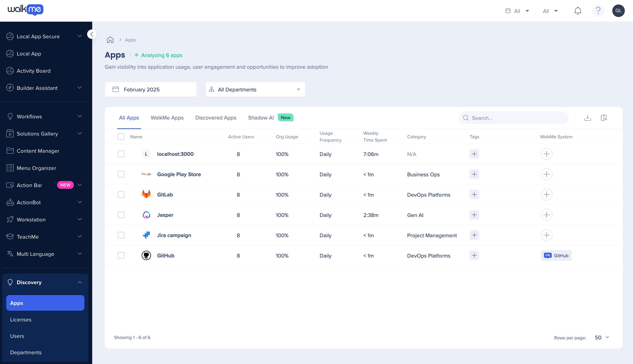Open the Jira campaign app link
This screenshot has height=364, width=633.
click(x=174, y=235)
